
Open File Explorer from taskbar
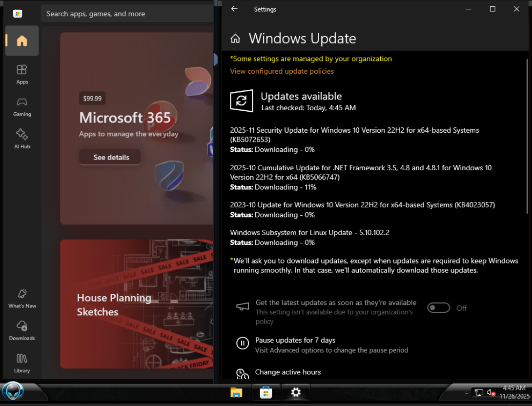coord(236,392)
